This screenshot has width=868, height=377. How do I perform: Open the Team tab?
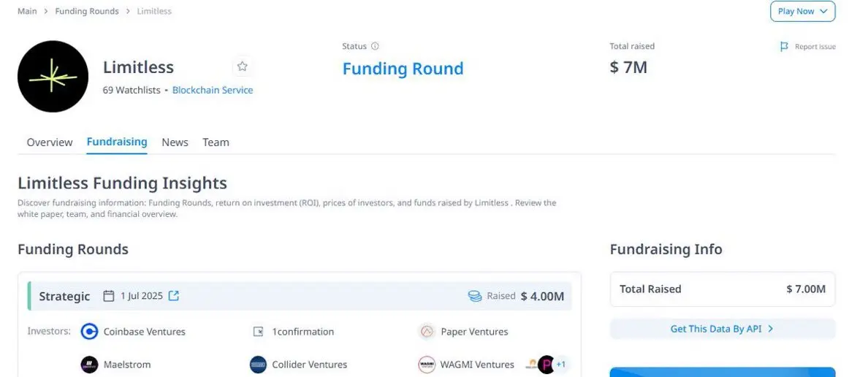point(216,142)
